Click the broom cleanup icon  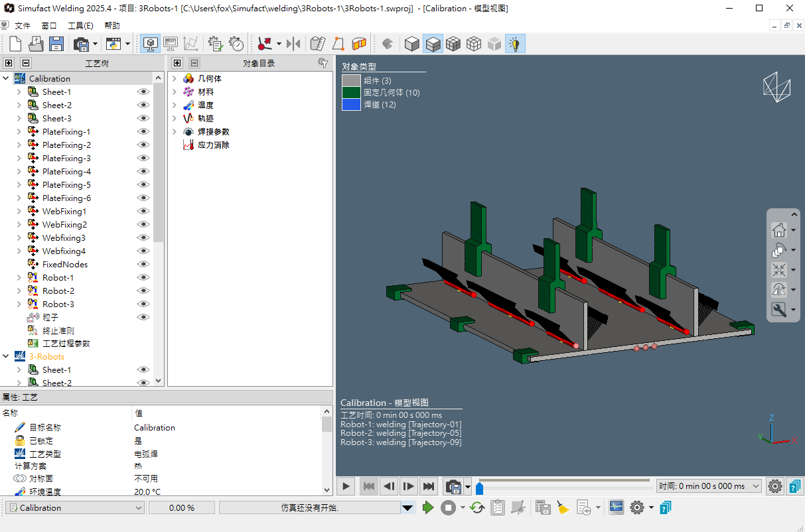pyautogui.click(x=563, y=507)
